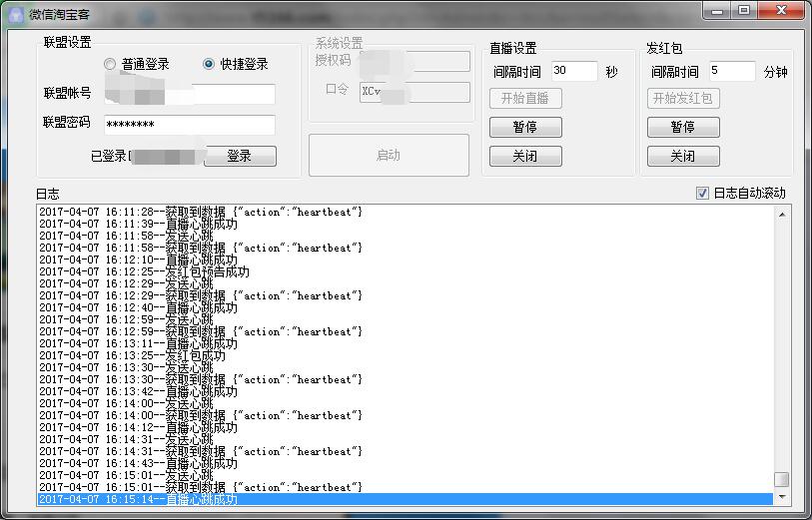Click the 微信淘宝客 app icon in title bar
812x520 pixels.
pyautogui.click(x=16, y=15)
